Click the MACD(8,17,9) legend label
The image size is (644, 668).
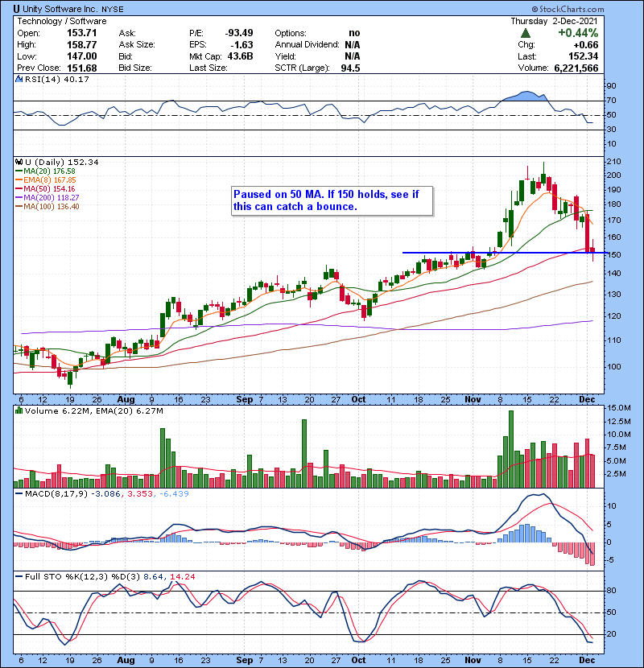[x=56, y=494]
